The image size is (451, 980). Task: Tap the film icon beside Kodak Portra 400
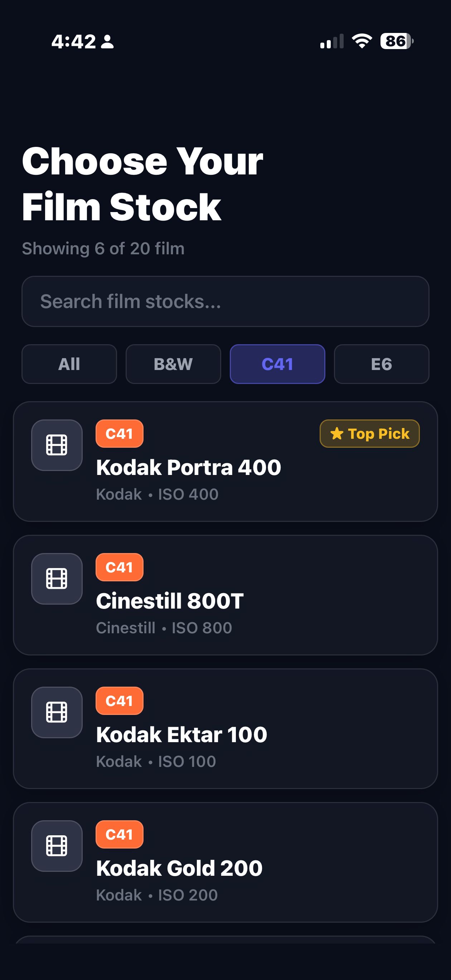point(57,445)
